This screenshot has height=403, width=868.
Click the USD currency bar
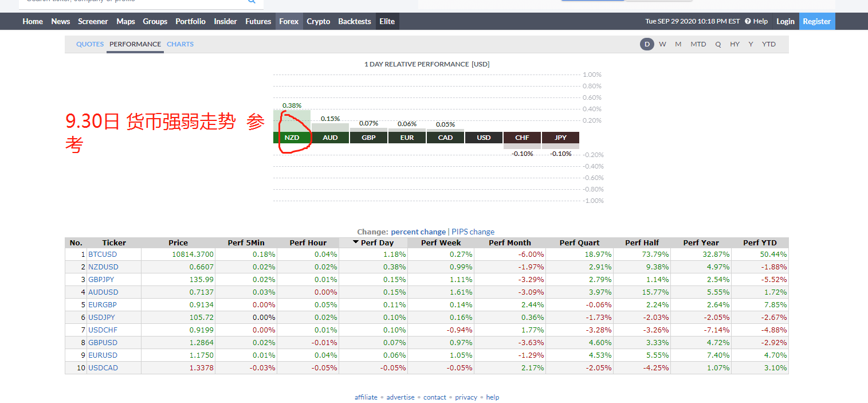[484, 138]
